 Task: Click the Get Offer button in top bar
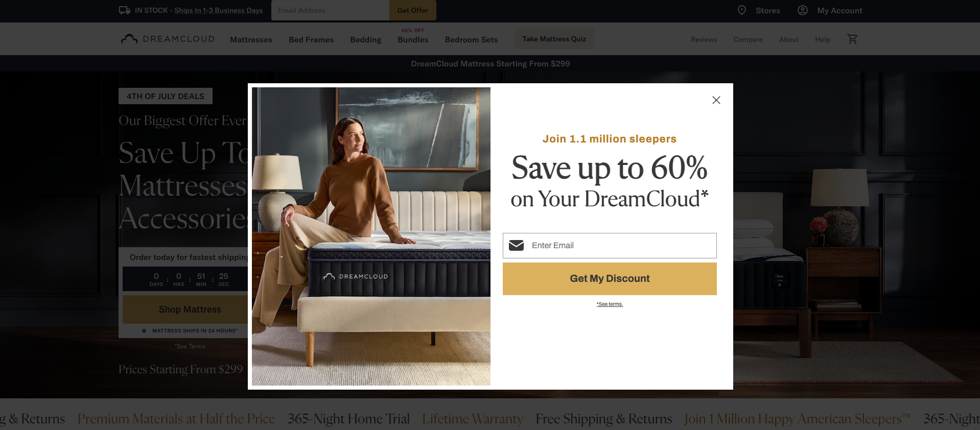pos(413,10)
